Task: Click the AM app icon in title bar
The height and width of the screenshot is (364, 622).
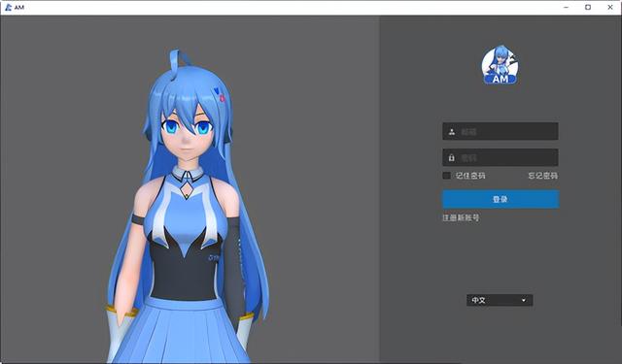Action: [8, 7]
